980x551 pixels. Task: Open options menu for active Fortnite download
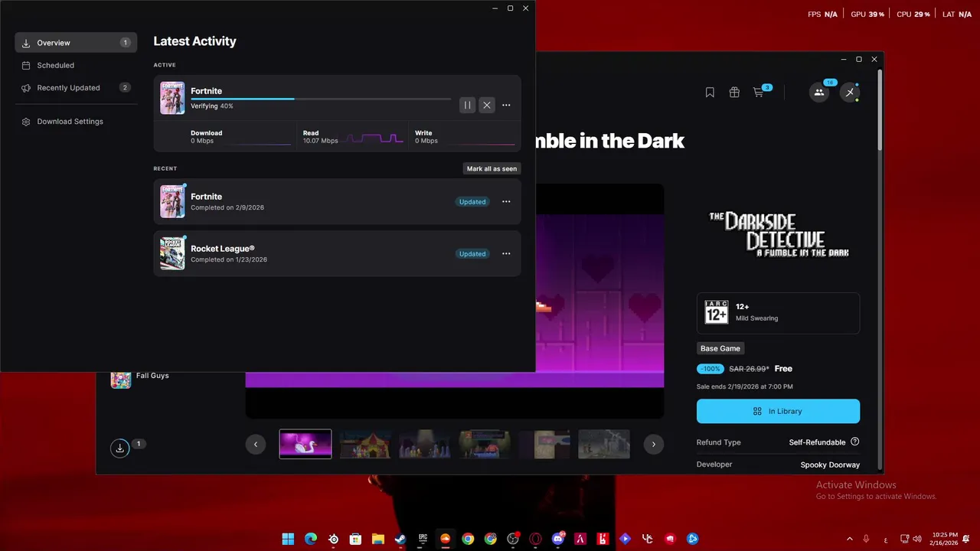[506, 105]
